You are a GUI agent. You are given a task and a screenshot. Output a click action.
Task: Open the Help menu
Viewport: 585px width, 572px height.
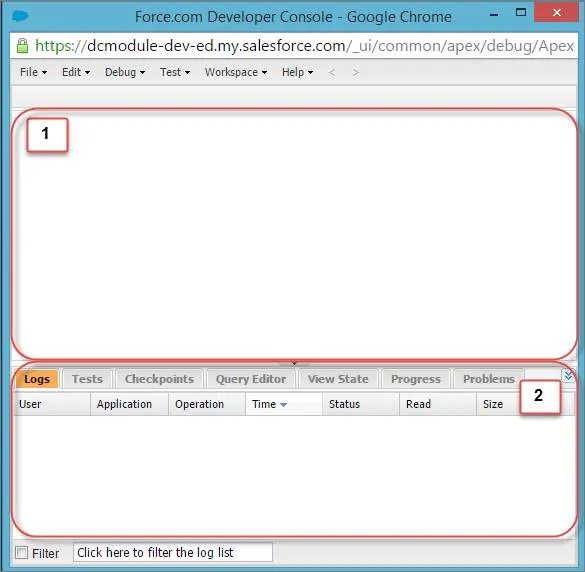[297, 72]
